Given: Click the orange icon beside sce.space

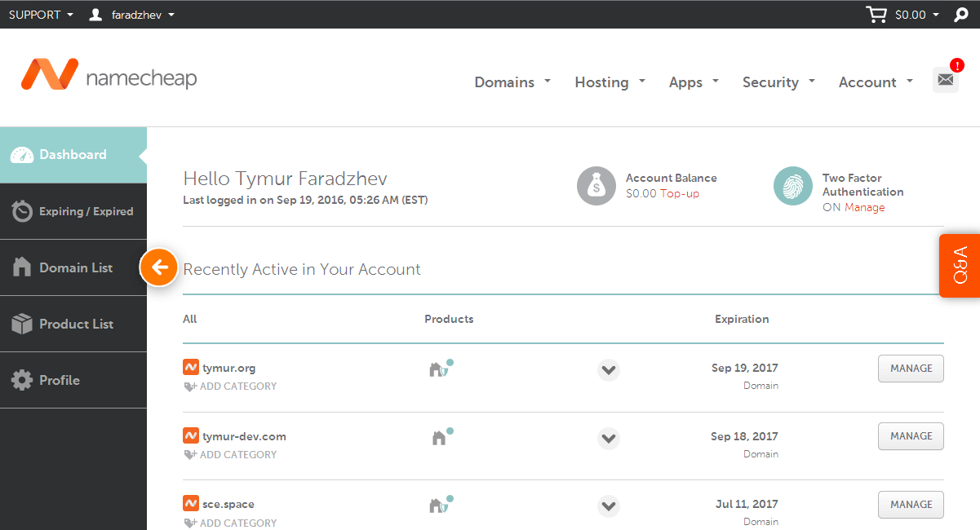Looking at the screenshot, I should click(x=191, y=503).
